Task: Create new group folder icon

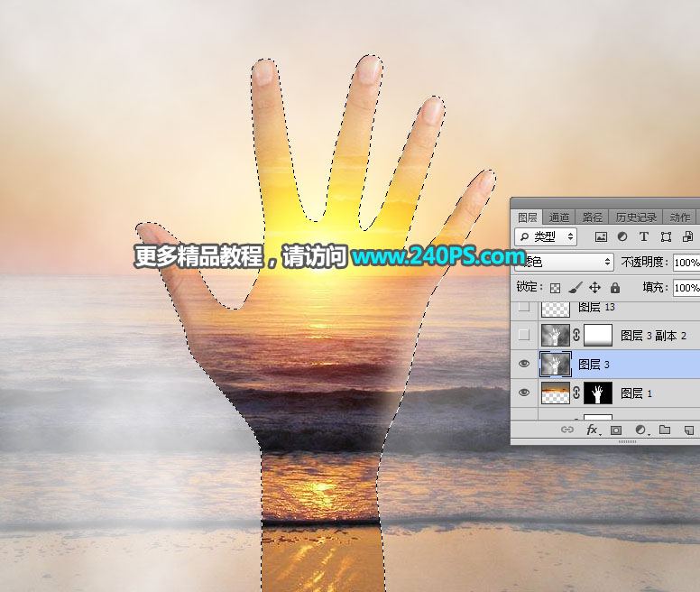Action: [665, 430]
